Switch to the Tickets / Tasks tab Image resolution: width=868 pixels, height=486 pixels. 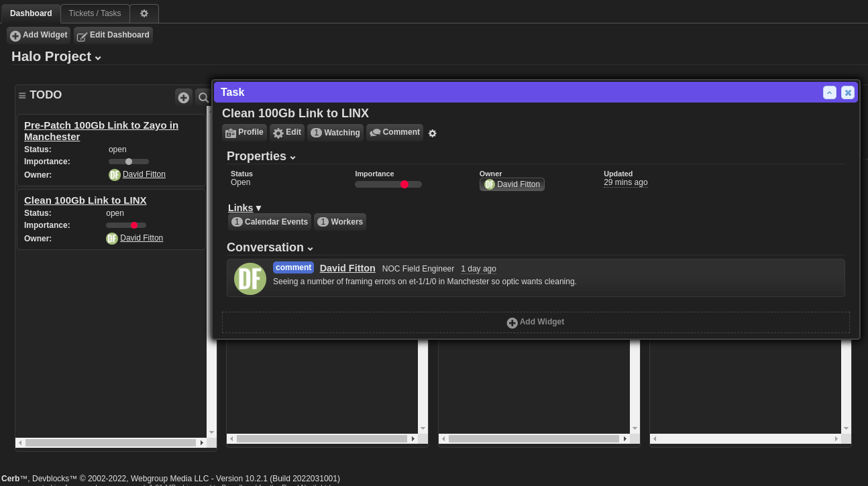pos(94,13)
